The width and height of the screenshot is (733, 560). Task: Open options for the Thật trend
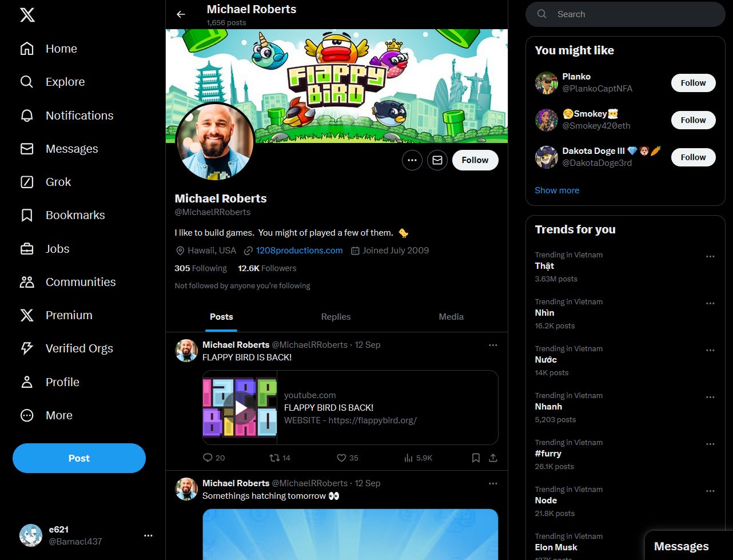click(710, 256)
